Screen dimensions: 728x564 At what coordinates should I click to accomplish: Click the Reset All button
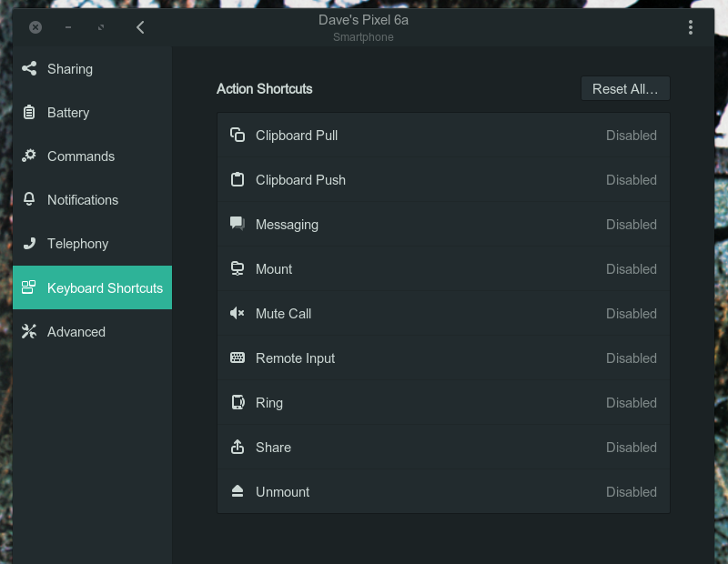pos(625,87)
